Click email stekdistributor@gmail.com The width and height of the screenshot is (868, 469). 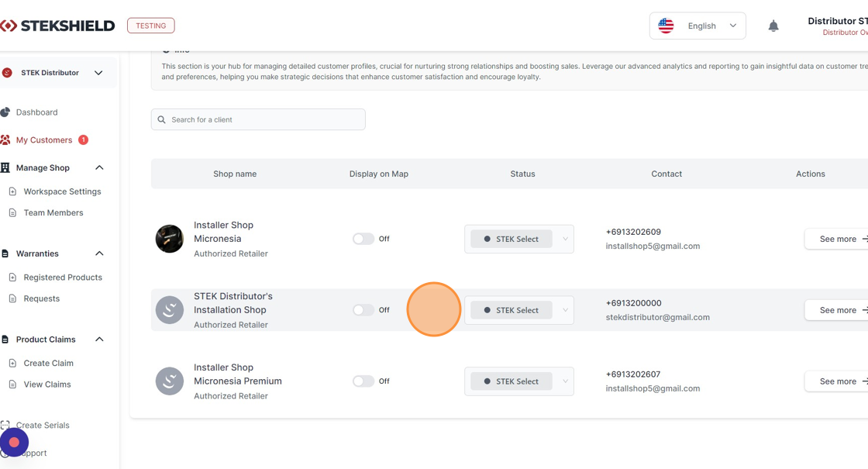coord(658,317)
